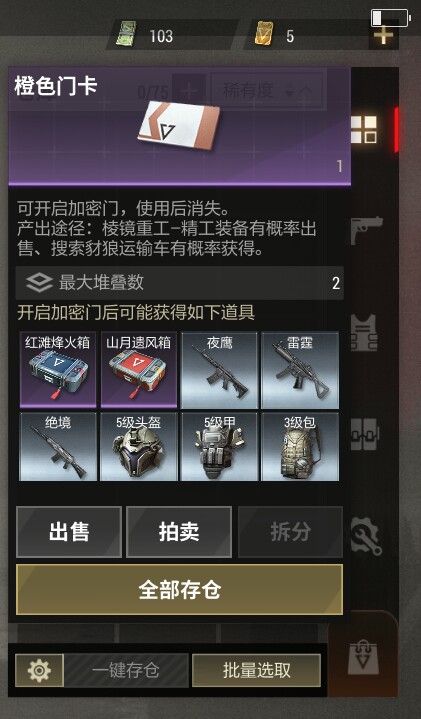Click the 批量选取 batch select button
421x719 pixels.
click(x=256, y=670)
